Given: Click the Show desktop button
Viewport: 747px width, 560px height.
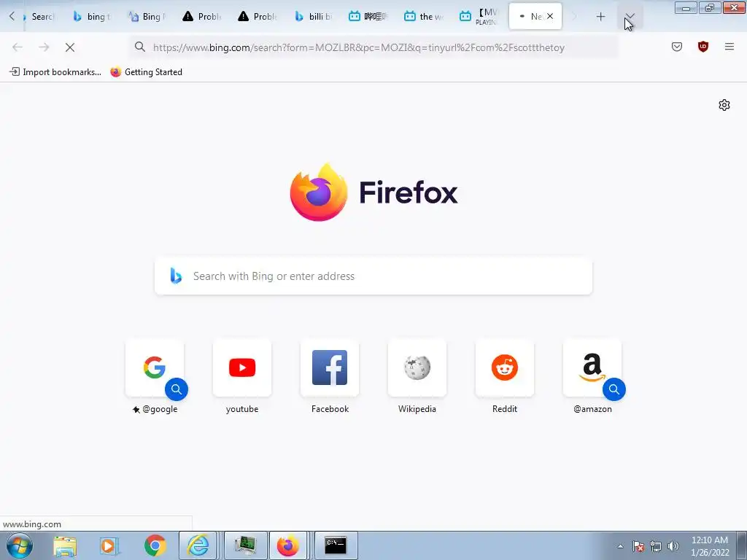Looking at the screenshot, I should [742, 545].
